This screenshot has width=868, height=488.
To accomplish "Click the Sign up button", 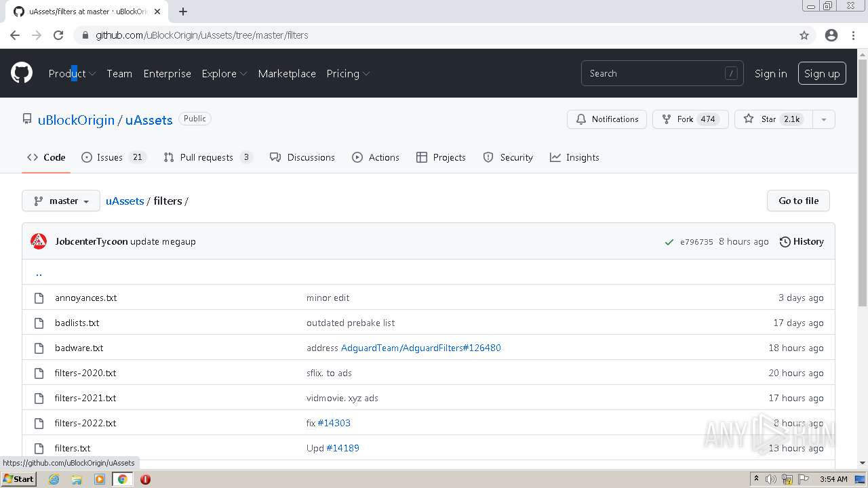I will (822, 73).
